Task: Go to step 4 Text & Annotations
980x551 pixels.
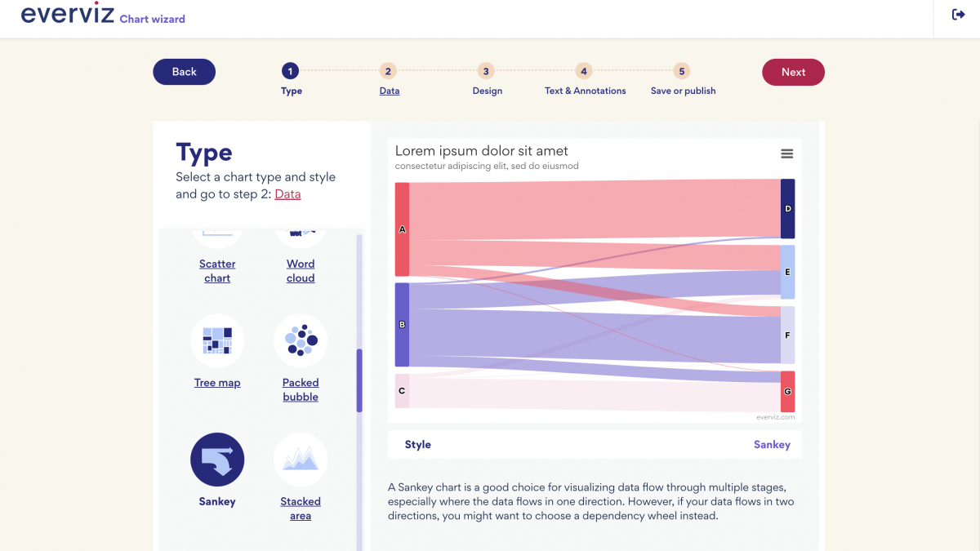Action: 585,71
